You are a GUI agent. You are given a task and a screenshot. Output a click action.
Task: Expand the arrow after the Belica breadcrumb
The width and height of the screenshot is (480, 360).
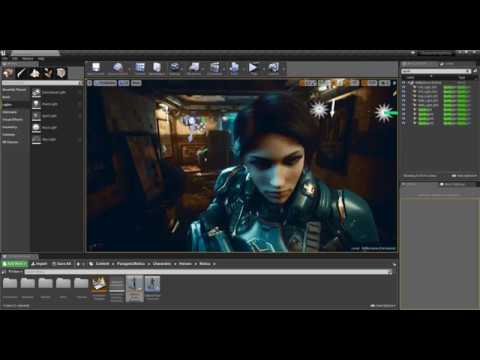pyautogui.click(x=214, y=264)
